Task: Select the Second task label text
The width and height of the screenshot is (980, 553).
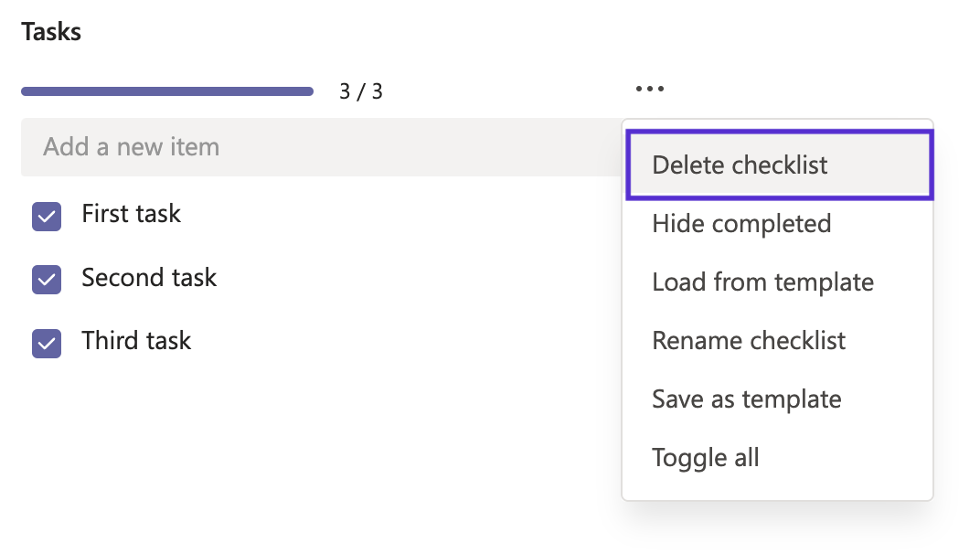Action: (x=149, y=278)
